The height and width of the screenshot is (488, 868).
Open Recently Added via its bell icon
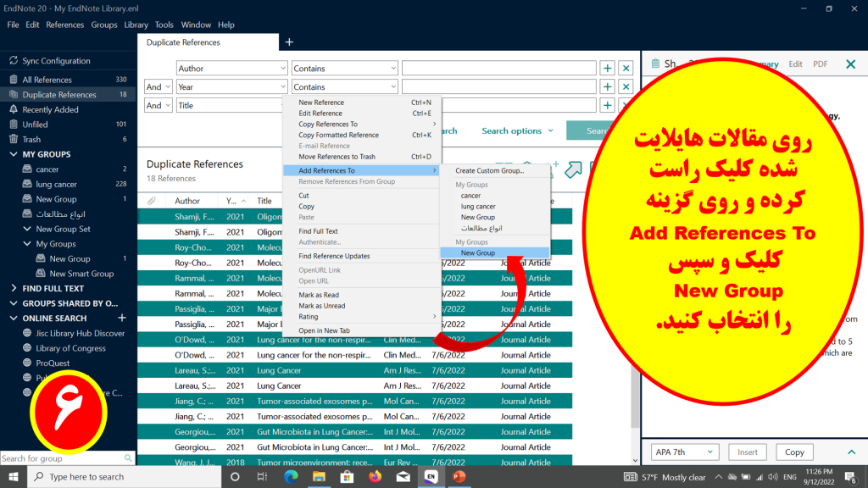click(14, 109)
